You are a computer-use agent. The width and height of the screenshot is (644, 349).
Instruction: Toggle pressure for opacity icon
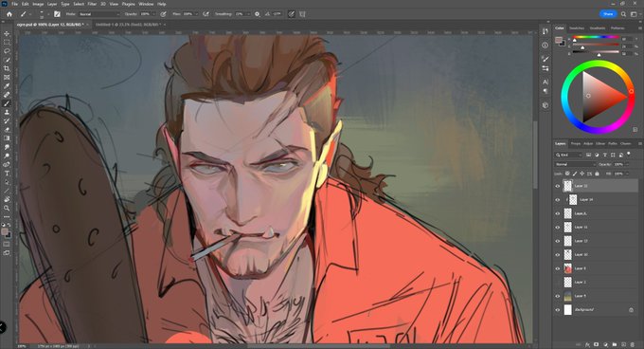pos(163,14)
